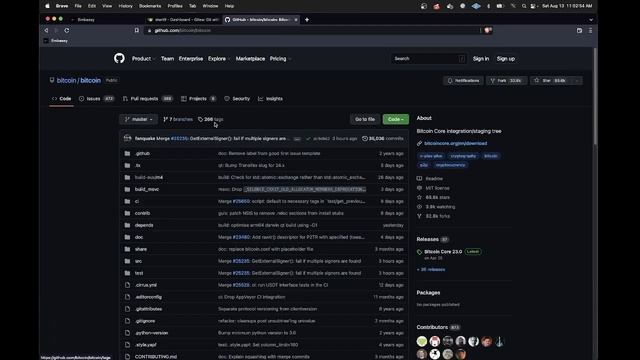View the 7 branches link
Screen dimensions: 640x360
pyautogui.click(x=178, y=119)
